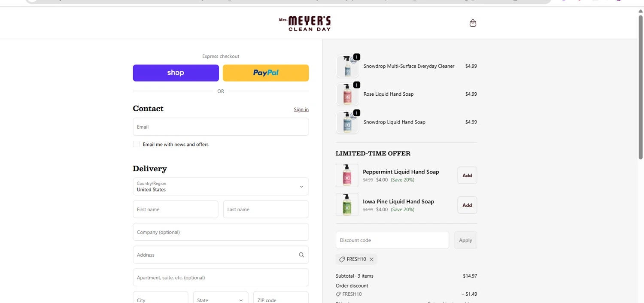The image size is (644, 303).
Task: Click the Snowdrop Liquid Hand Soap name
Action: (x=395, y=122)
